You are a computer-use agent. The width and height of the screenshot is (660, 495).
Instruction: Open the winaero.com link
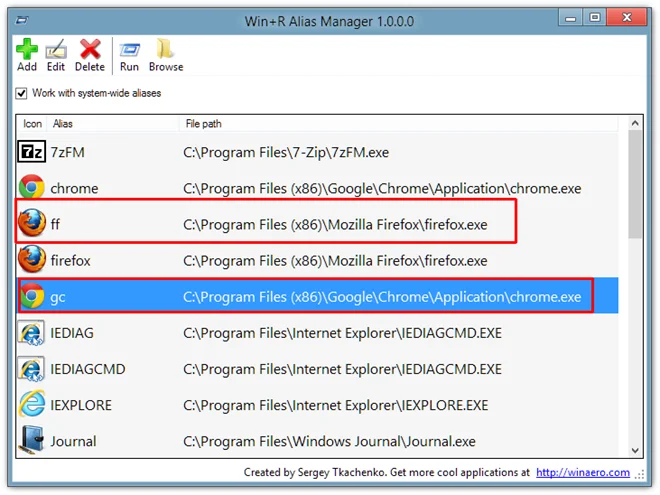pyautogui.click(x=583, y=472)
